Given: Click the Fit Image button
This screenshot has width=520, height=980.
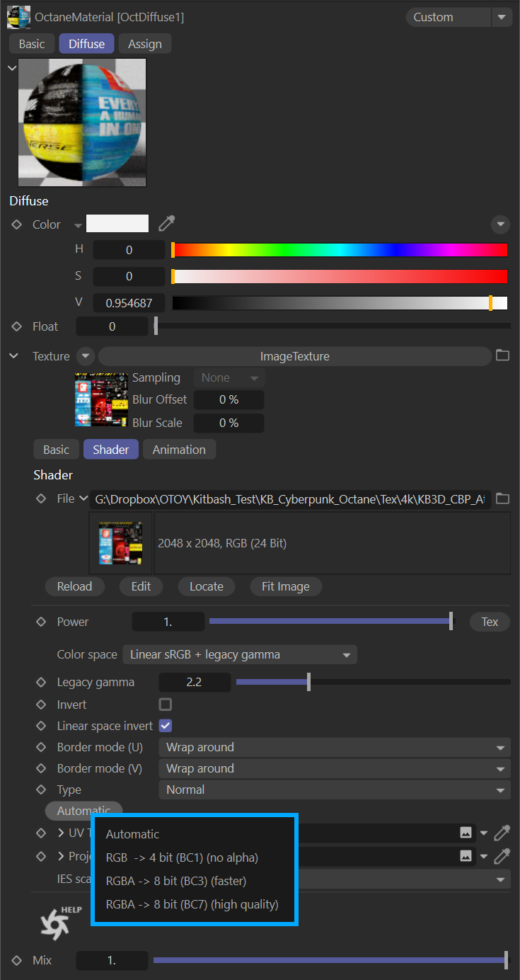Looking at the screenshot, I should click(x=285, y=586).
